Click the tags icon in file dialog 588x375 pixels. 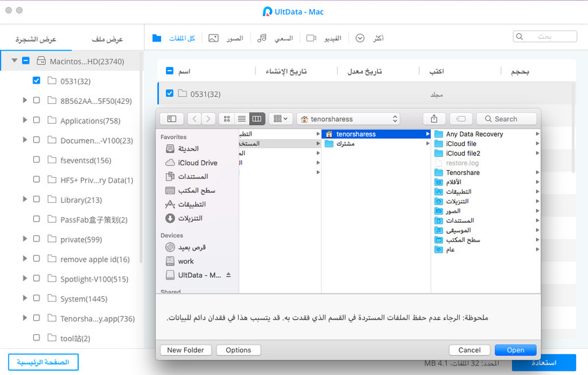[461, 119]
